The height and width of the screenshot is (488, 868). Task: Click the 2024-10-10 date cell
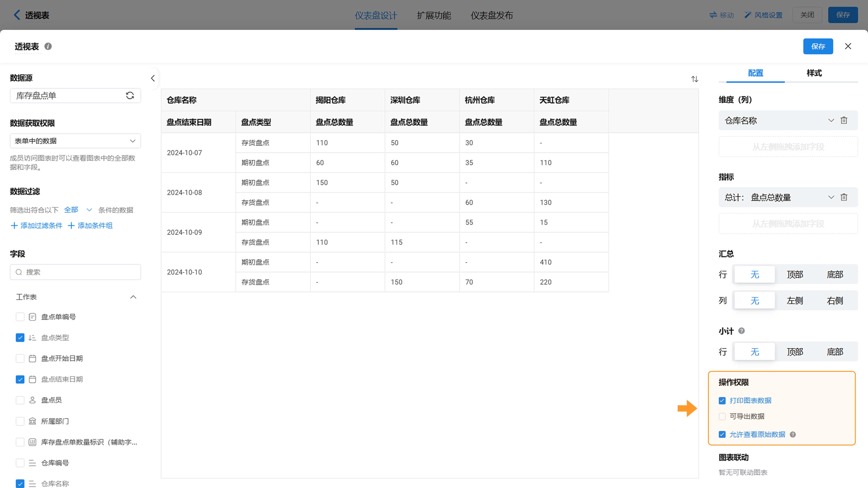198,272
